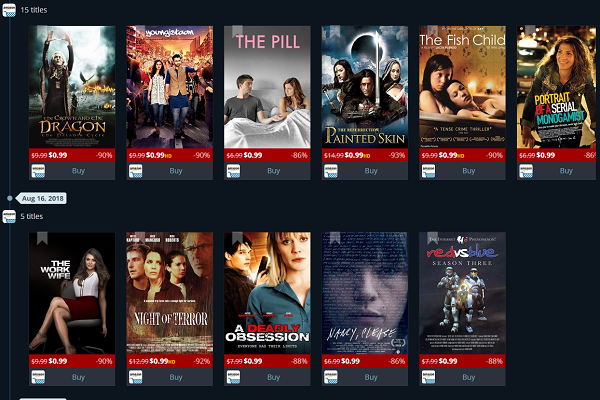Click Nancy, Please -86% price bar
The image size is (600, 400).
pos(365,361)
